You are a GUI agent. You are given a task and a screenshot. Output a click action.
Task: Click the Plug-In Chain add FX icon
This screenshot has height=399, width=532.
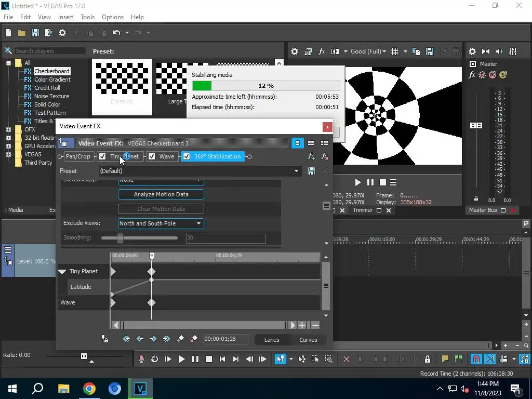click(311, 156)
